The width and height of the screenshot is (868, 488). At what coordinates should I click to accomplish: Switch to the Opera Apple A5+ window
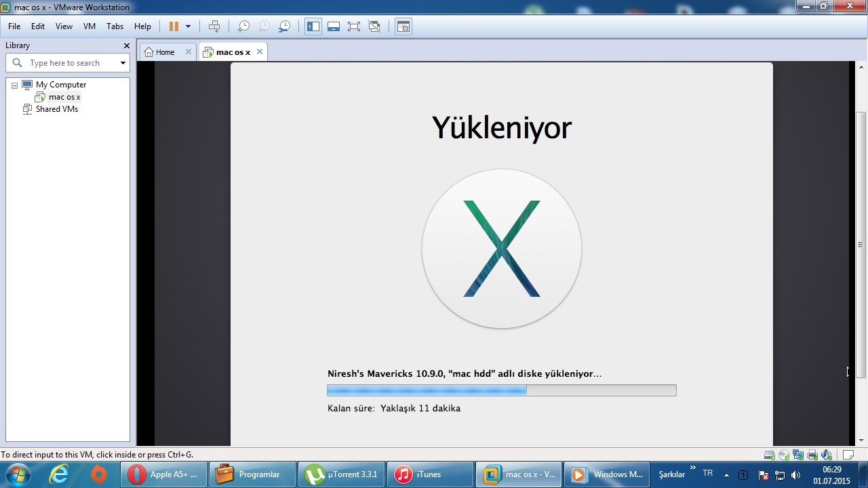point(164,474)
